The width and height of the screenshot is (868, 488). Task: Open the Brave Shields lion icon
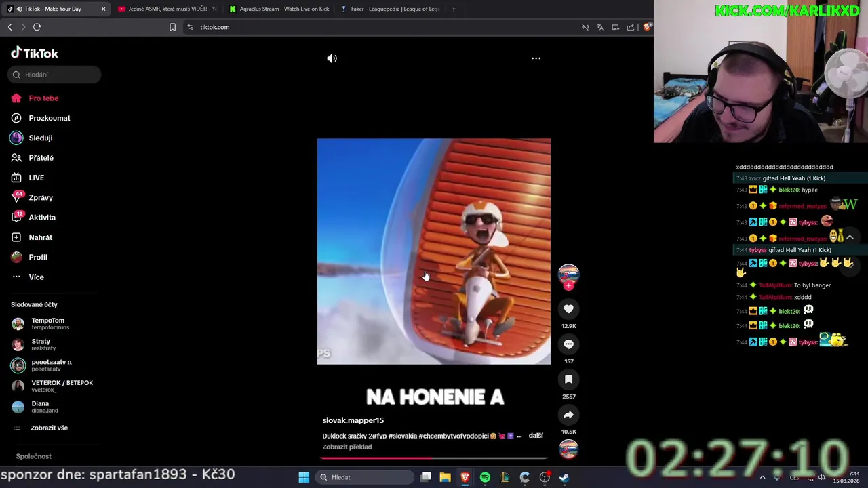point(647,27)
